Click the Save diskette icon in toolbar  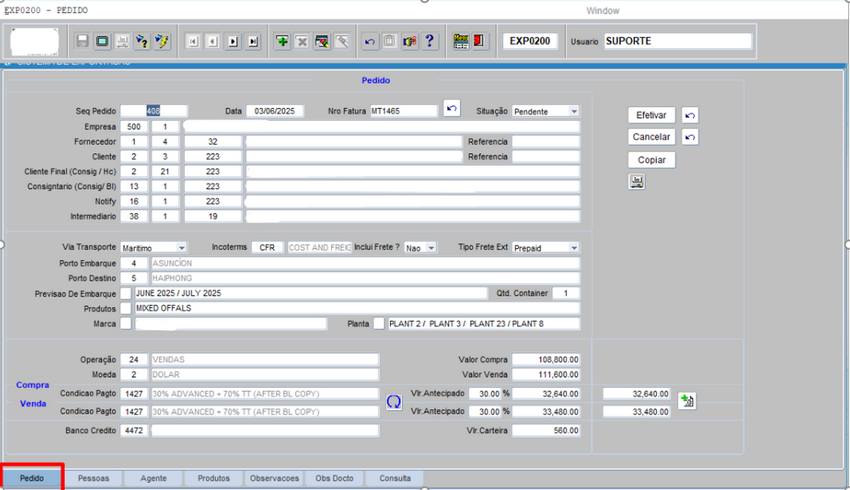(82, 41)
